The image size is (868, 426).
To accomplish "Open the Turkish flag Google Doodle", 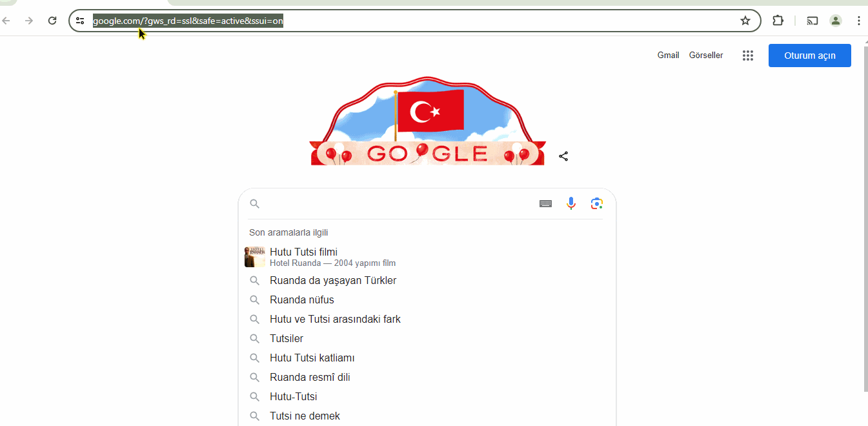I will (428, 121).
